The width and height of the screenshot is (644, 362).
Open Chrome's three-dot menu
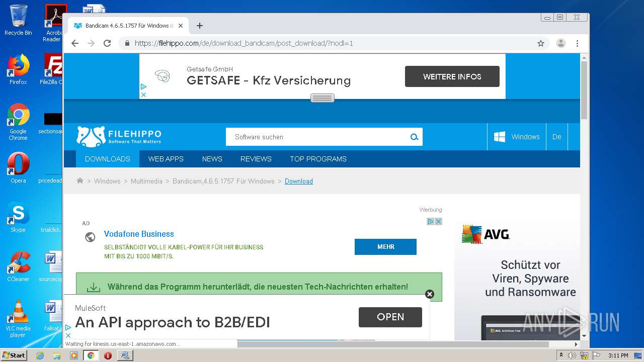[577, 43]
